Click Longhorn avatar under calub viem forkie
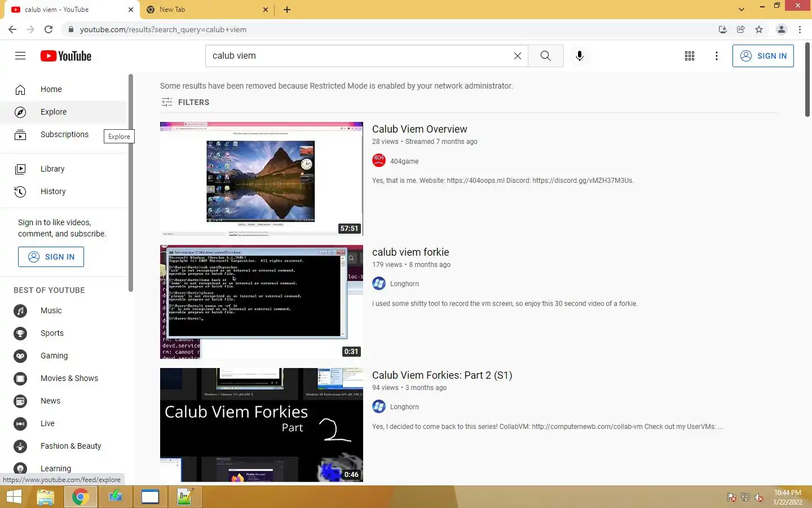The height and width of the screenshot is (508, 812). point(379,283)
